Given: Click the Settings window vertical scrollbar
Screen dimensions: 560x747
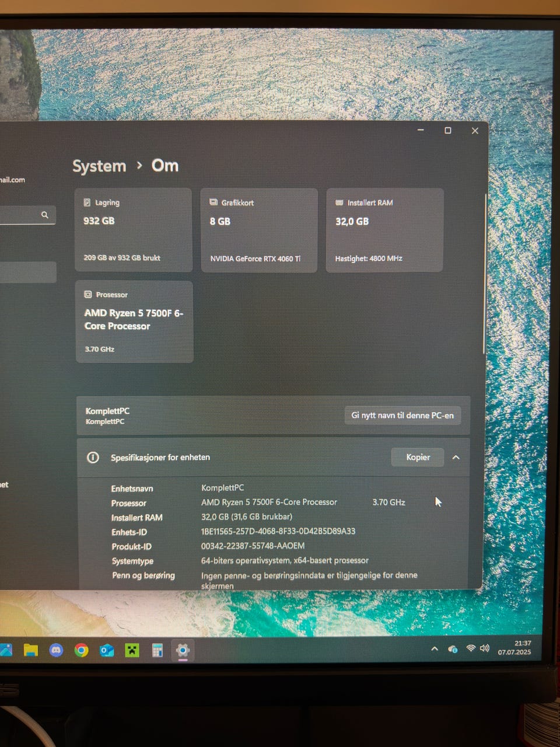Looking at the screenshot, I should [x=484, y=274].
